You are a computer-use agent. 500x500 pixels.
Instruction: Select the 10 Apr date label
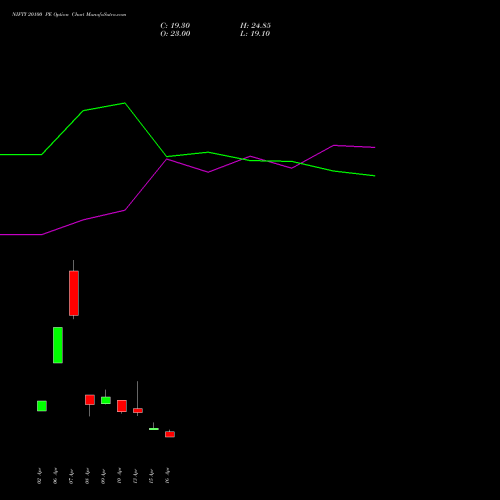tap(119, 476)
